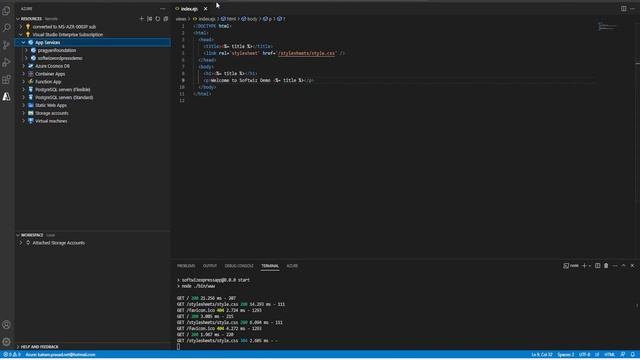Select the Azure icon in activity bar
The width and height of the screenshot is (640, 360).
click(7, 96)
